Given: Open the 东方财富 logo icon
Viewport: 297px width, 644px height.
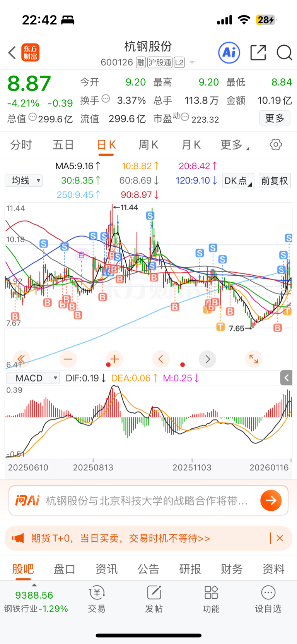Looking at the screenshot, I should (x=30, y=53).
